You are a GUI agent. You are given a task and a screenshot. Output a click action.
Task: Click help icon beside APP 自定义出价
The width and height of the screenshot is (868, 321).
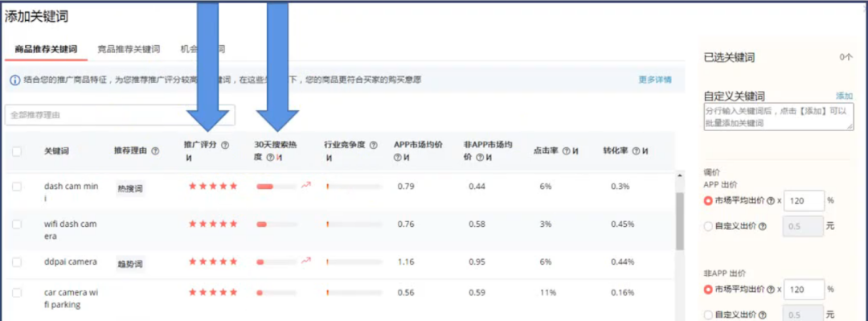click(x=763, y=226)
